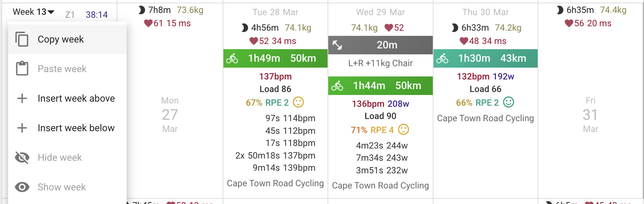Click the Paste week clipboard icon
Screen dimensions: 644x204
[22, 68]
